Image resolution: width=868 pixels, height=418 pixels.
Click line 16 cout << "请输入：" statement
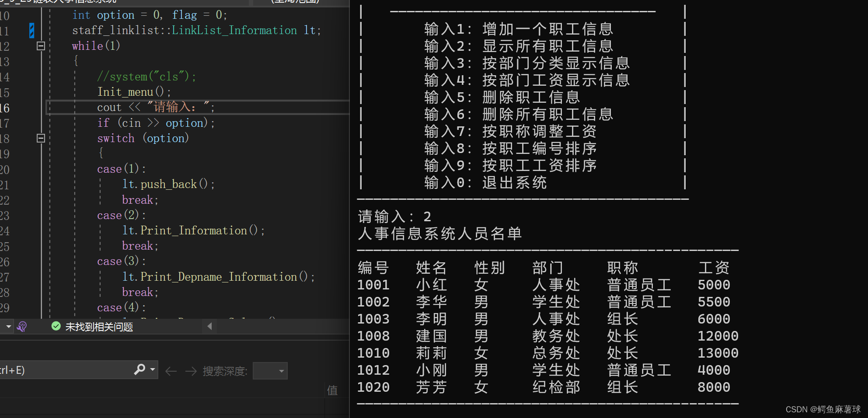tap(156, 107)
